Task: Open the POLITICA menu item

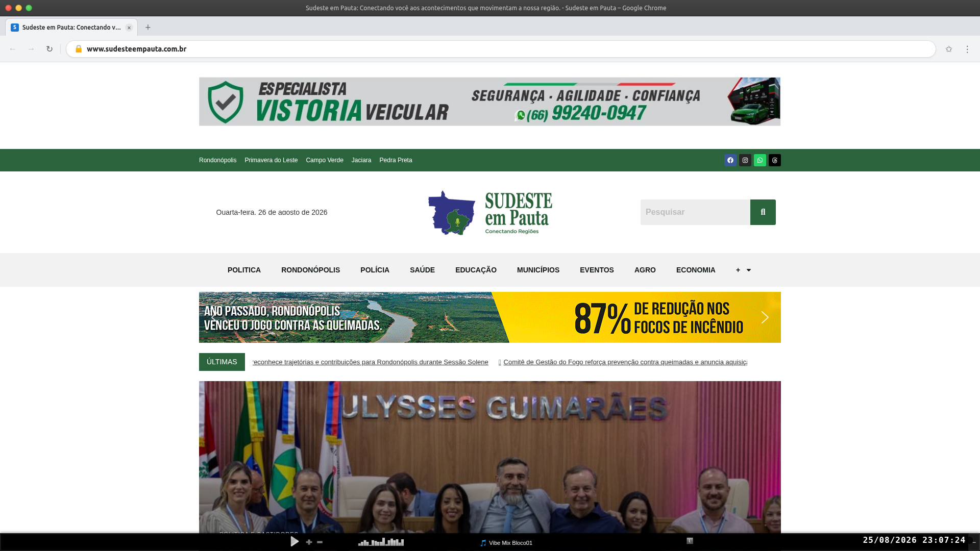Action: pyautogui.click(x=244, y=270)
